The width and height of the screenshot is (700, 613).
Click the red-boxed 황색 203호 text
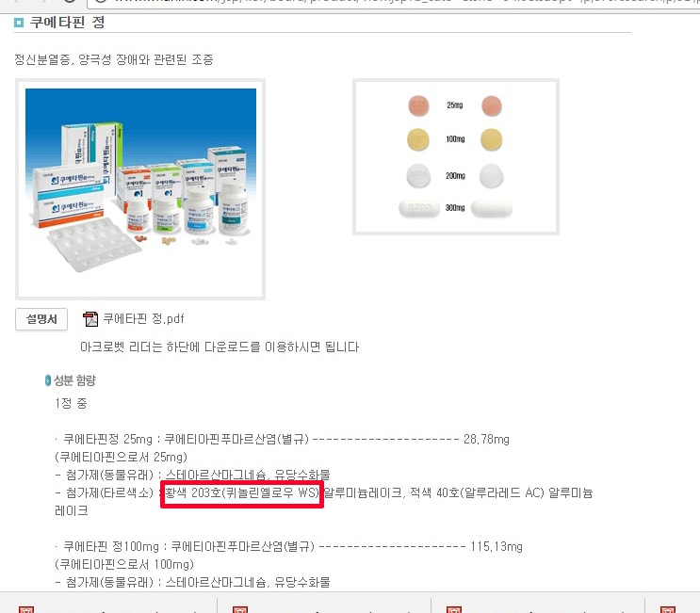pos(242,493)
